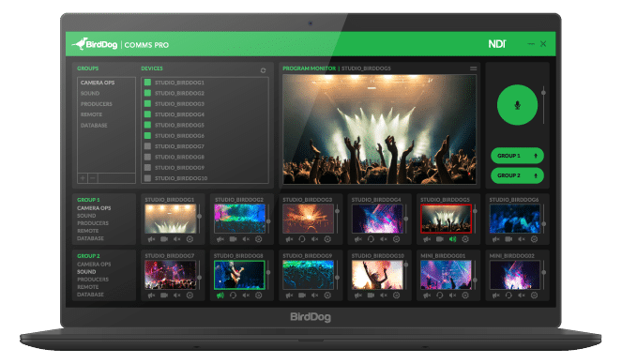Select the STUDIO_BIRDDOG8 green-bordered thumbnail
Viewport: 622px width, 364px height.
(239, 275)
